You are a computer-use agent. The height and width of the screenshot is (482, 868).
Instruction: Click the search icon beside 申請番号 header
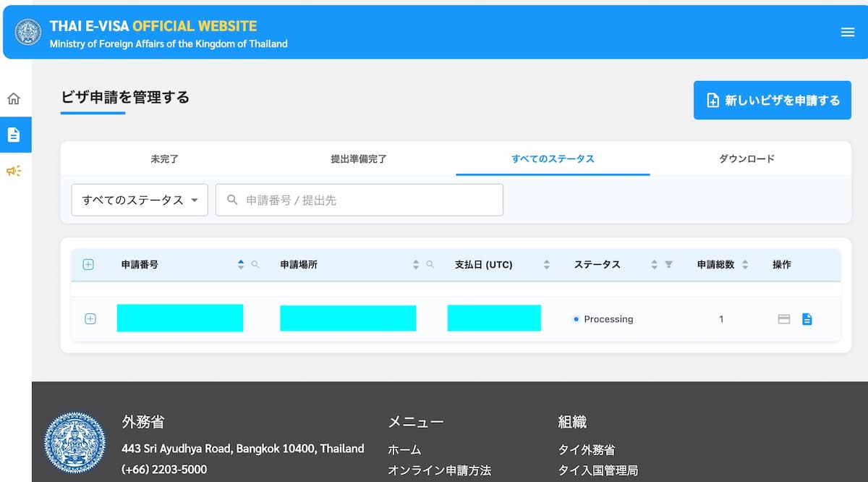(255, 265)
